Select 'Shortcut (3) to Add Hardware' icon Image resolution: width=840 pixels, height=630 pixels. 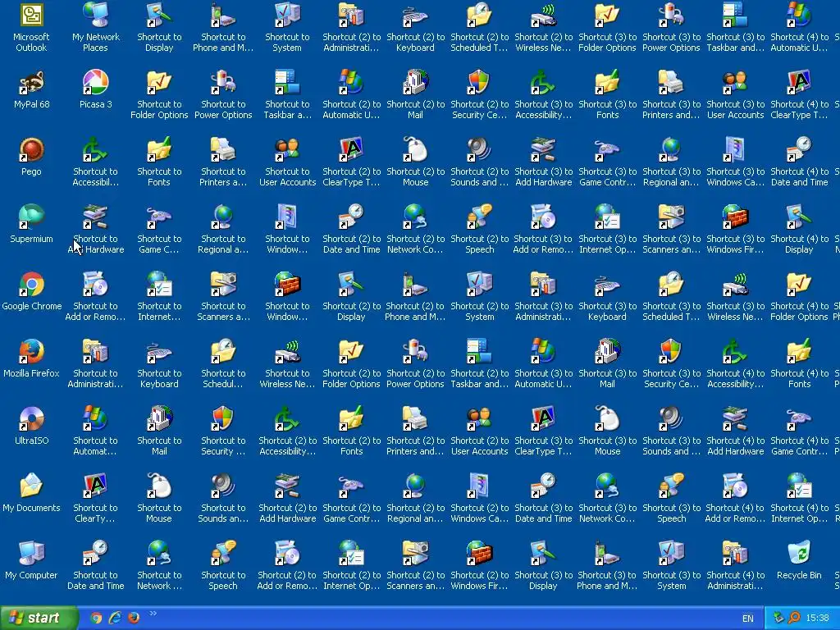543,162
